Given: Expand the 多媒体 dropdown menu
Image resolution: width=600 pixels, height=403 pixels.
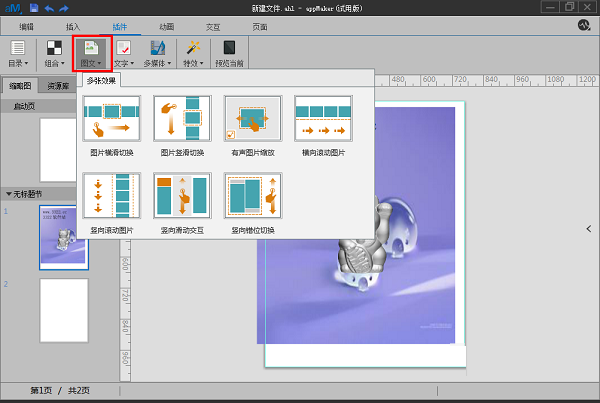Looking at the screenshot, I should coord(156,52).
